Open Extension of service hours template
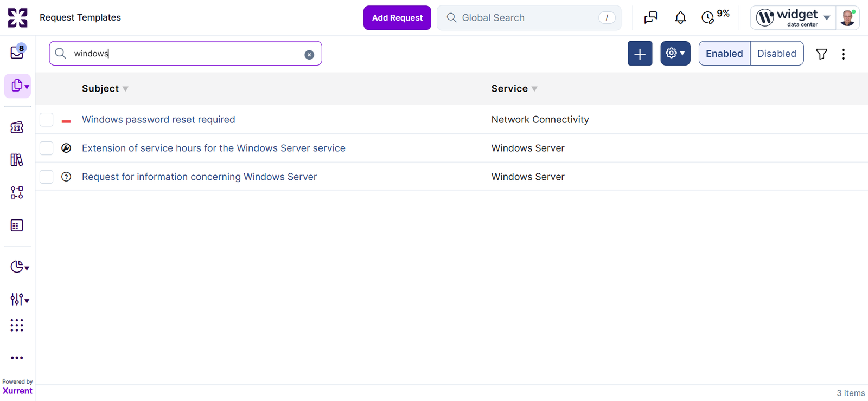 coord(214,148)
